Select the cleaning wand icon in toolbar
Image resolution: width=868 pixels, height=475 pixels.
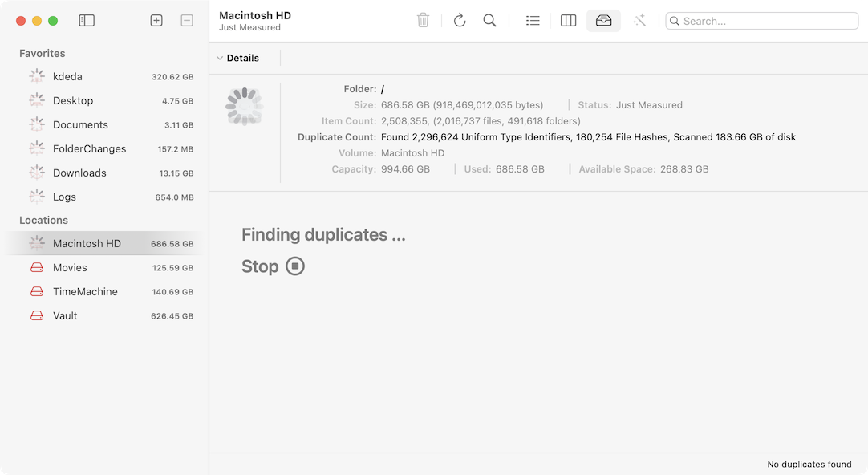pyautogui.click(x=639, y=20)
